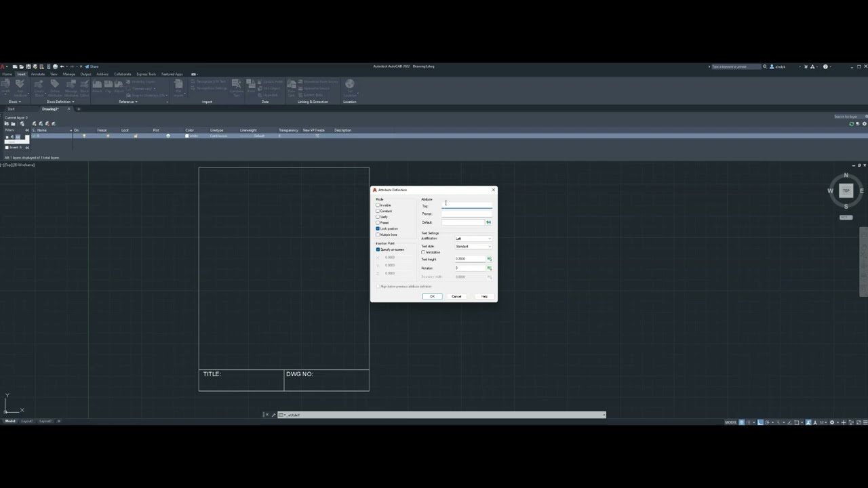Open the Text style dropdown
868x488 pixels.
(473, 246)
